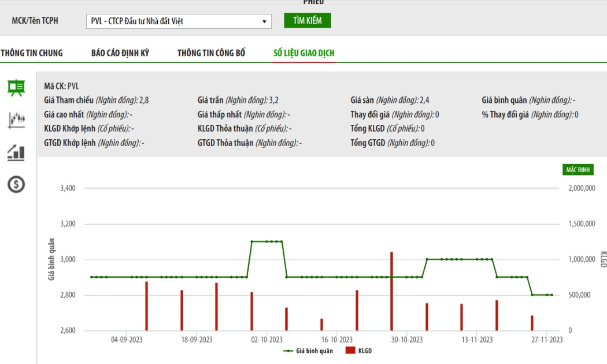The height and width of the screenshot is (364, 607).
Task: Toggle the KLGD red legend marker
Action: [x=350, y=350]
